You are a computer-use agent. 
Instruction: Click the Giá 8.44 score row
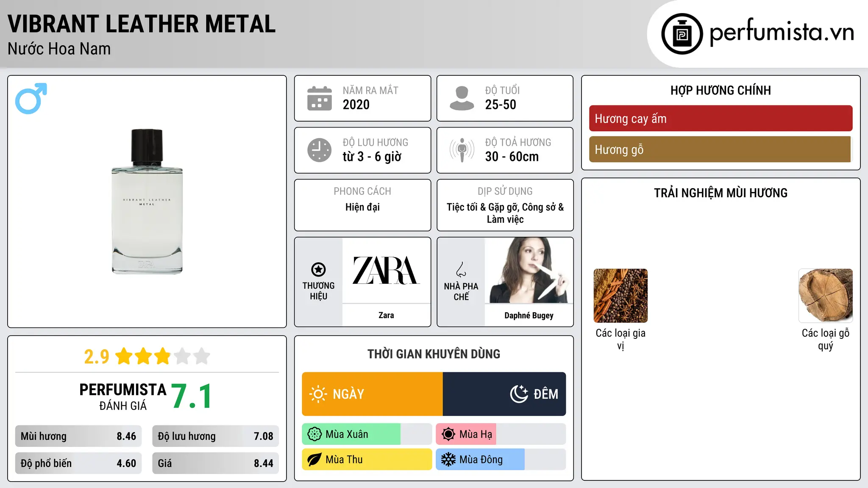[x=215, y=463]
